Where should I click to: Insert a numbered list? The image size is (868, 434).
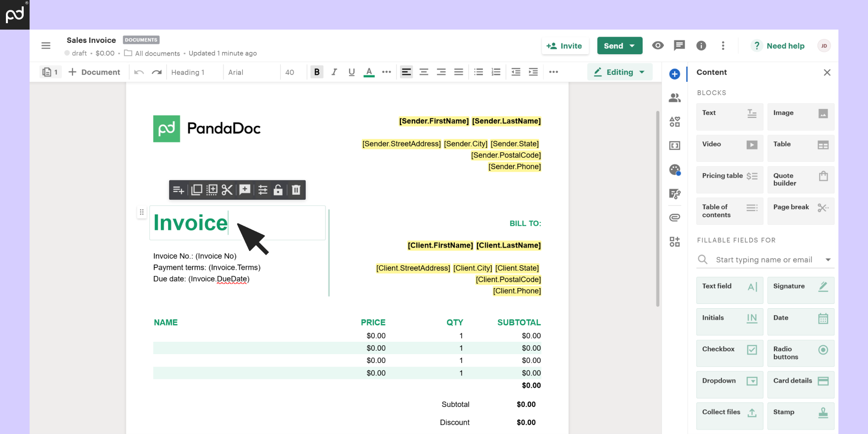pyautogui.click(x=496, y=72)
